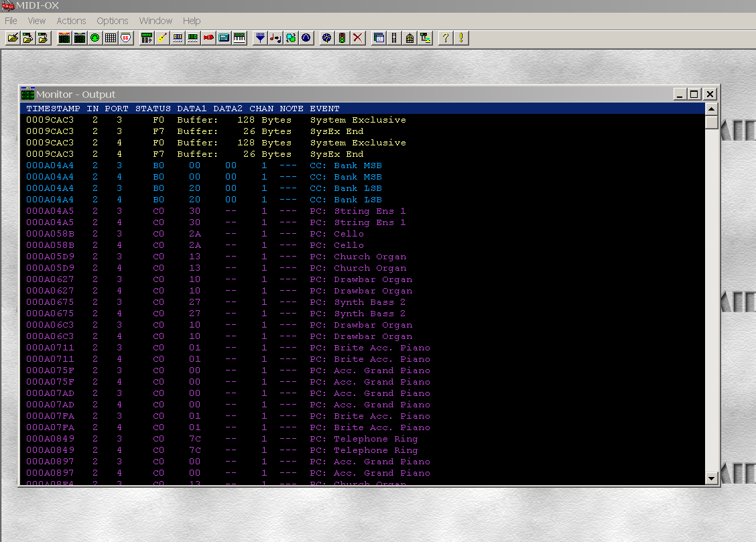Open the piano keyboard control window
Screen dimensions: 756x542
(x=239, y=38)
